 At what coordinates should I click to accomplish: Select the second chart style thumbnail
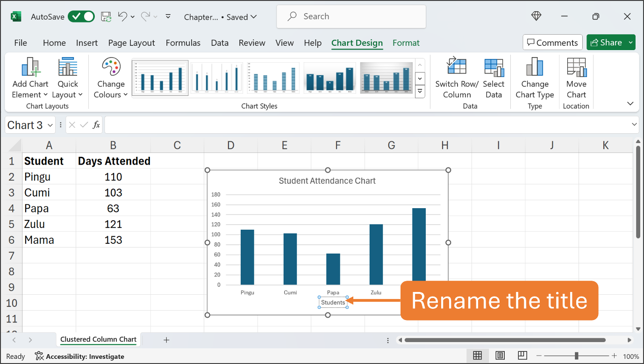coord(217,78)
